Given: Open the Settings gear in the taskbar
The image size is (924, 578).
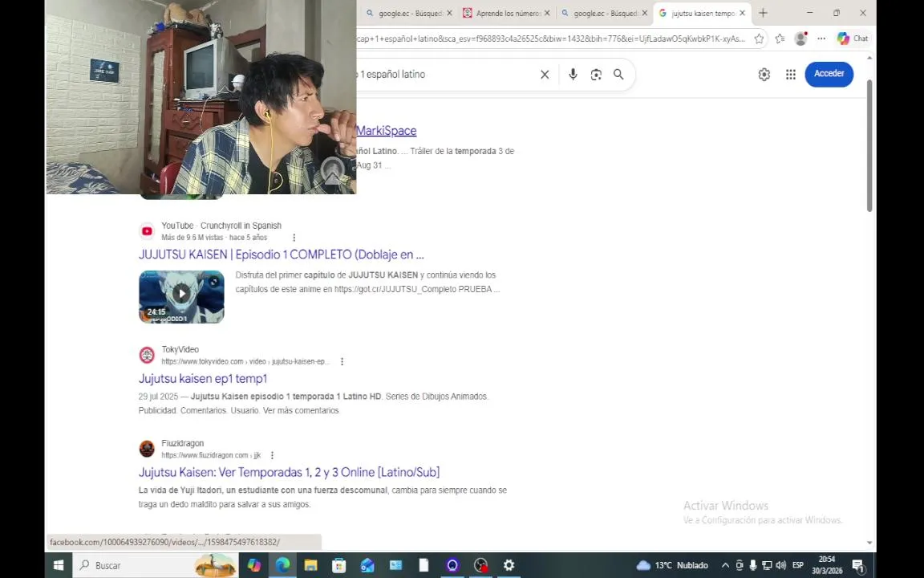Looking at the screenshot, I should [509, 565].
